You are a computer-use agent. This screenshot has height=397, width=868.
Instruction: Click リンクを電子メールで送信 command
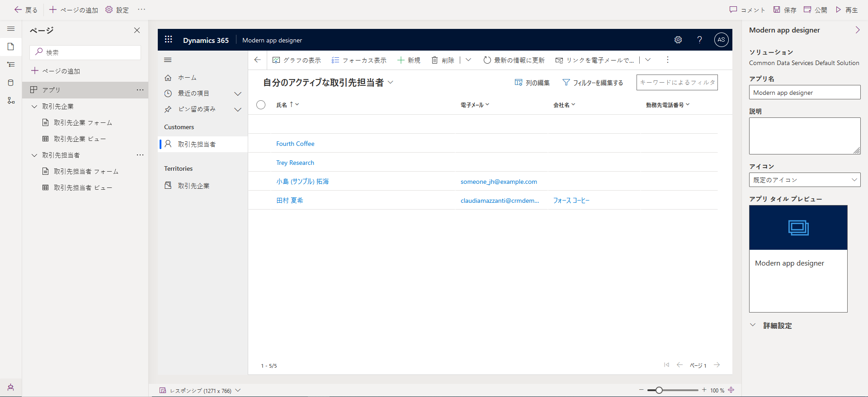tap(594, 60)
